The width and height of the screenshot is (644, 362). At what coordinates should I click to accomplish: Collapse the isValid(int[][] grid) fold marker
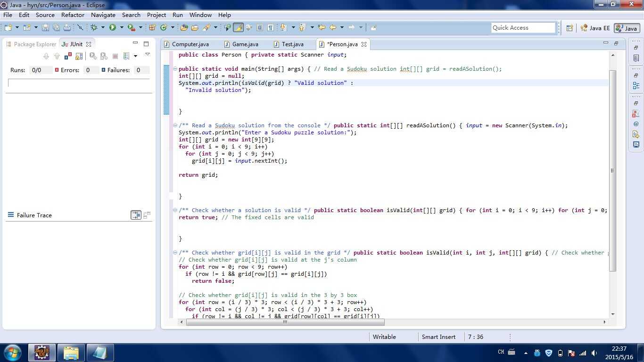click(175, 210)
